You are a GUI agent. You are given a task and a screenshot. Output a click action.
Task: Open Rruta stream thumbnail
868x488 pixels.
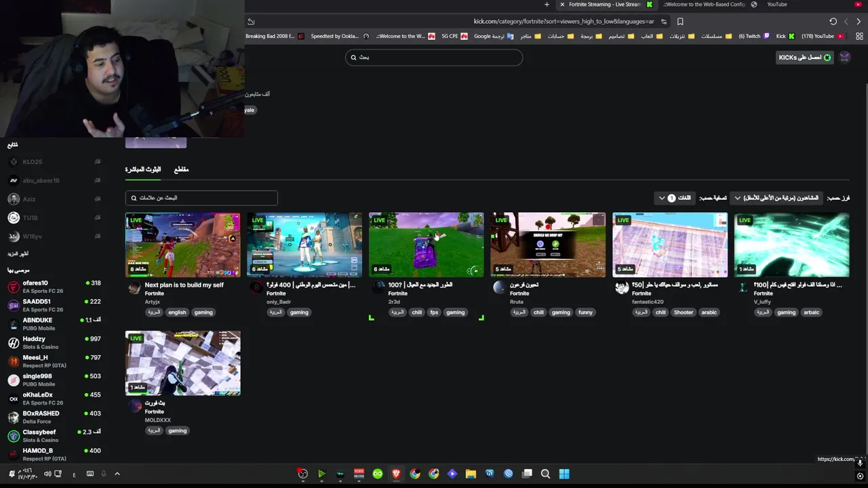tap(548, 245)
